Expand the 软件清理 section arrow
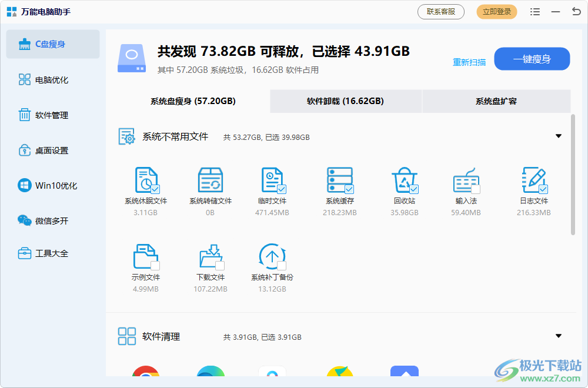 coord(558,336)
